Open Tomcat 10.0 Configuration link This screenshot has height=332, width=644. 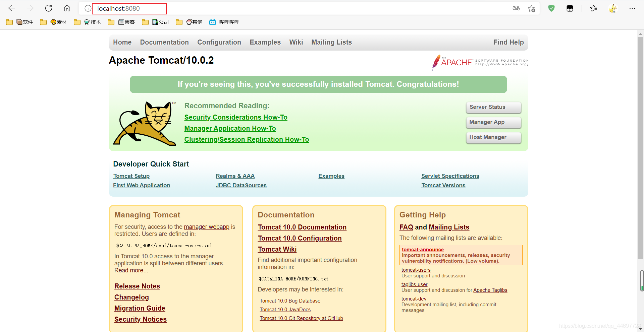pos(300,238)
